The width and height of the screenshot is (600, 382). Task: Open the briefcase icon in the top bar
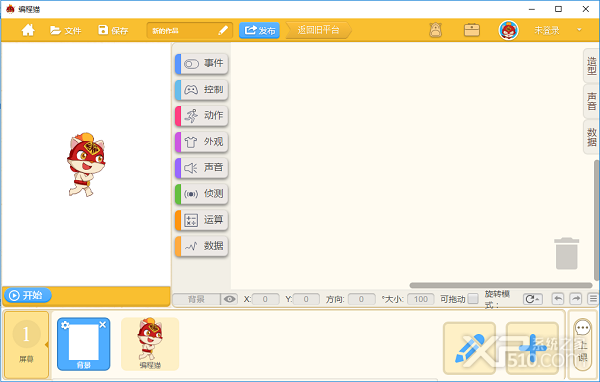pyautogui.click(x=471, y=30)
